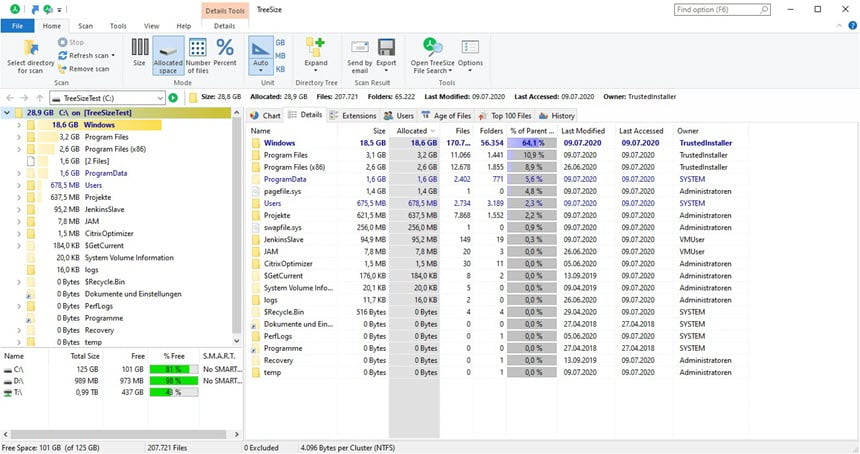Viewport: 860px width, 454px height.
Task: Collapse the ribbon with caret
Action: (x=839, y=25)
